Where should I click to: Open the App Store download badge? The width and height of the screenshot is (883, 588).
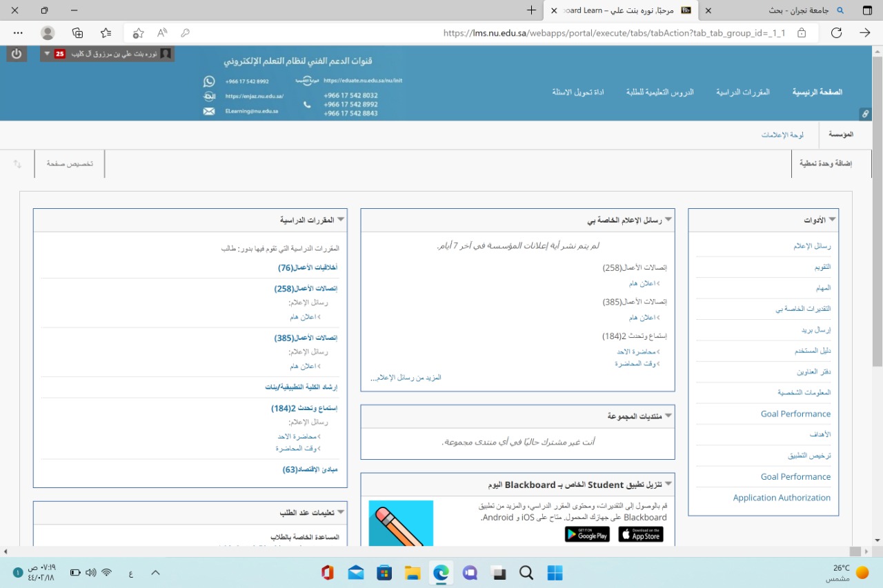(x=640, y=534)
